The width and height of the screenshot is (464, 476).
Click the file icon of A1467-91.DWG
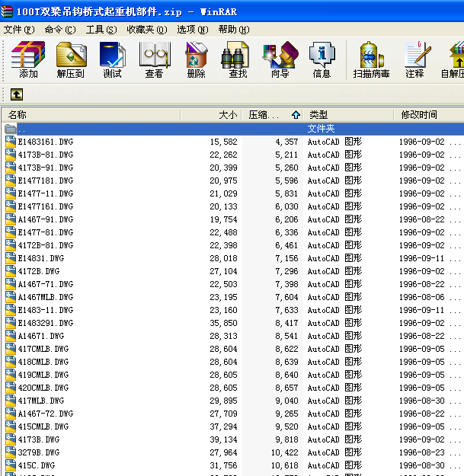[x=11, y=219]
